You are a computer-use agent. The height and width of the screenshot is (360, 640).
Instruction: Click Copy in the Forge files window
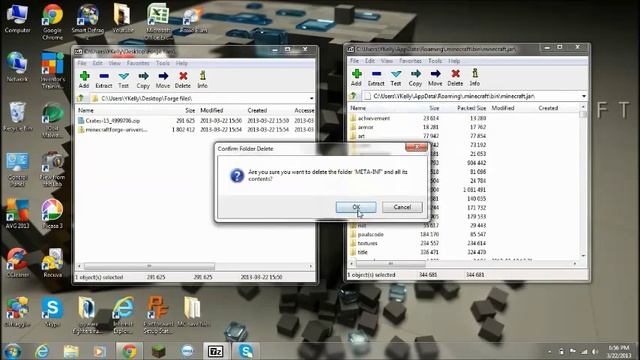coord(143,79)
